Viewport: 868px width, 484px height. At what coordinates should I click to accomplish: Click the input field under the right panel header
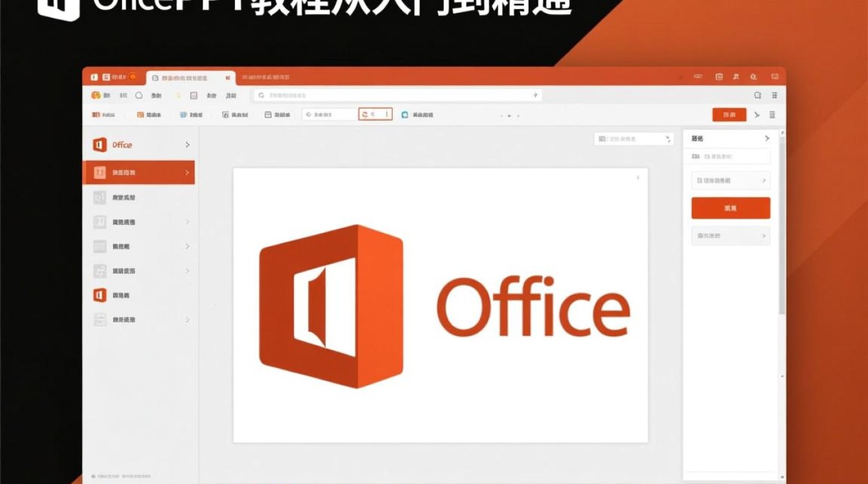click(730, 156)
